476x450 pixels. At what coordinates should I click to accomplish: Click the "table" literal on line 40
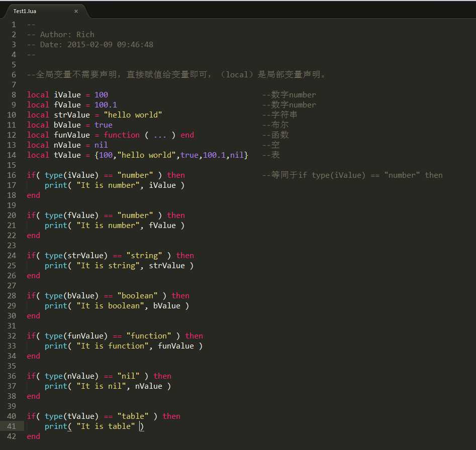point(133,416)
